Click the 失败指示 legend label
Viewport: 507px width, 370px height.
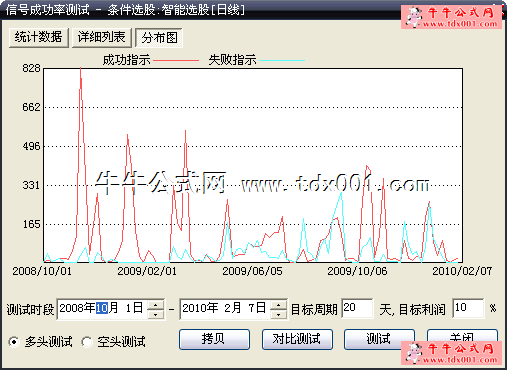pos(233,60)
